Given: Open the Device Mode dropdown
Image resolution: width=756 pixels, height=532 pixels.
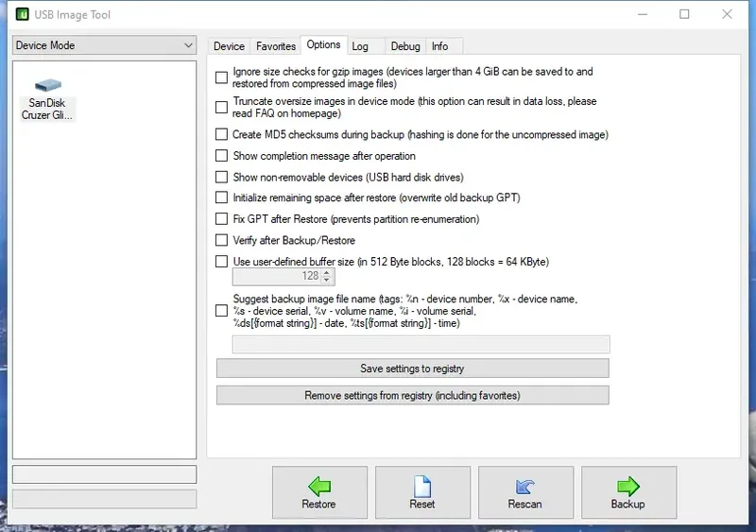Looking at the screenshot, I should [x=104, y=45].
